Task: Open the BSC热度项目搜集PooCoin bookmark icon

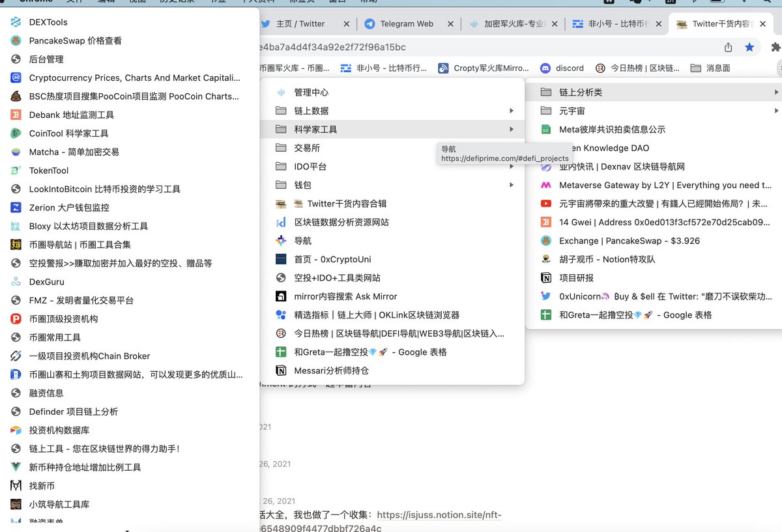Action: pos(16,96)
